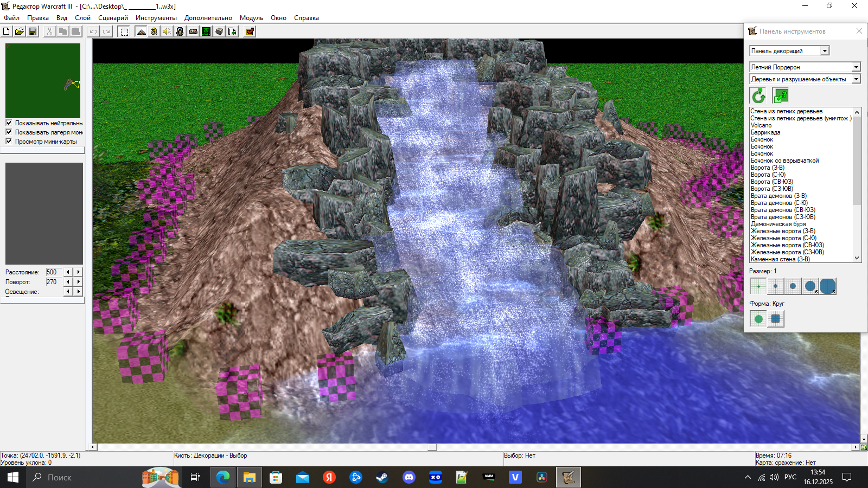Open the Sound editor speaker icon
This screenshot has height=488, width=868.
point(167,31)
